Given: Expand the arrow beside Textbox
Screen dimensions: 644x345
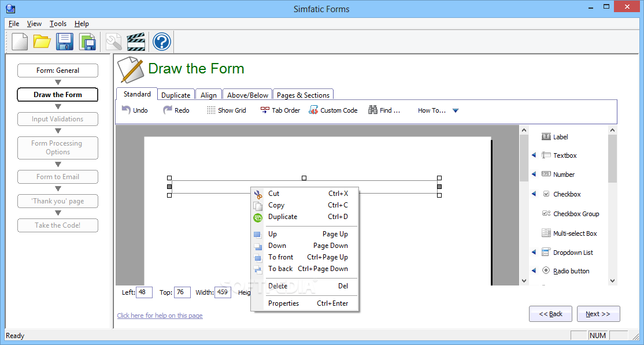Looking at the screenshot, I should point(534,155).
